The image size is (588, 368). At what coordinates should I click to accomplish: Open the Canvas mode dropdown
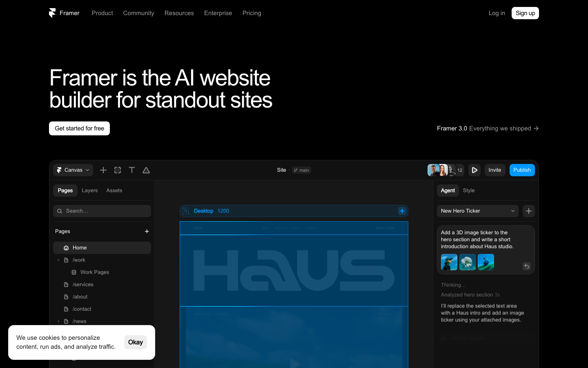click(x=73, y=170)
